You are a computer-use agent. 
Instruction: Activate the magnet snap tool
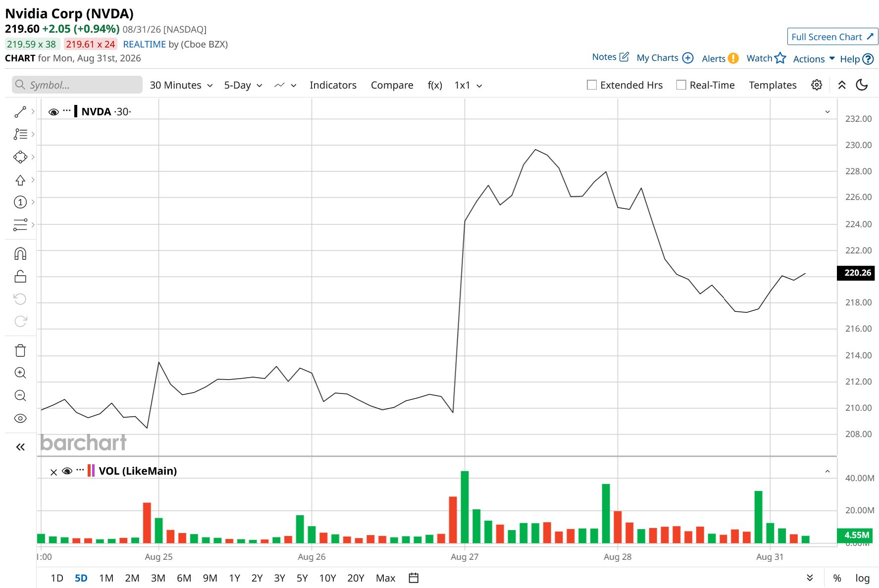click(x=20, y=254)
